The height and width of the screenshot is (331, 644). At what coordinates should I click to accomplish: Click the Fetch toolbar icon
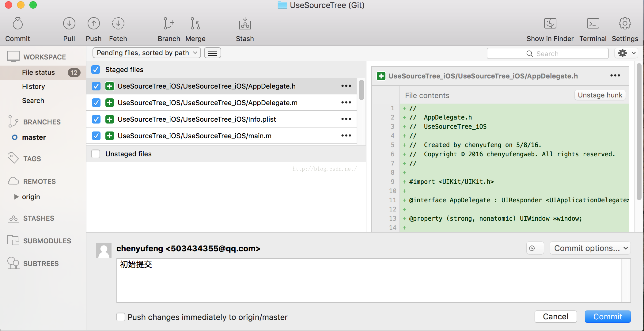pos(118,24)
